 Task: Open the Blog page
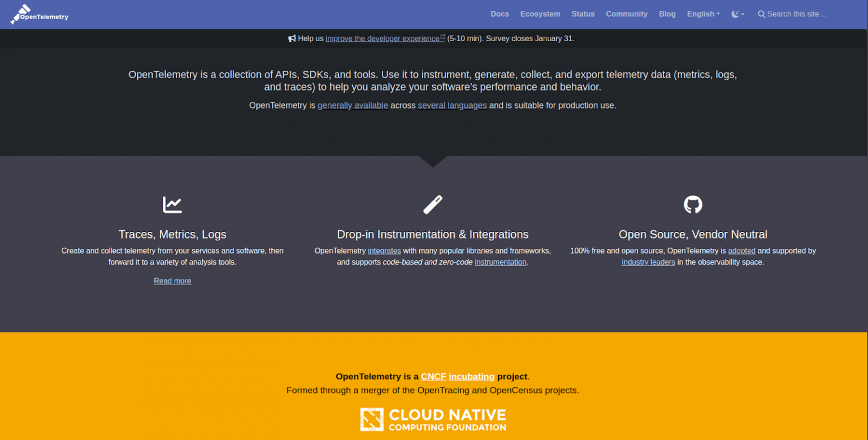coord(667,14)
